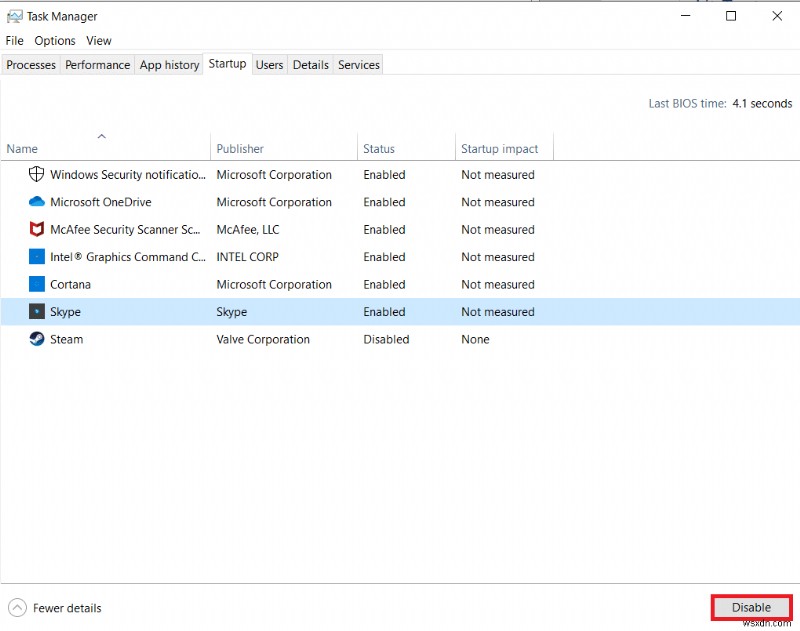Click the Skype icon in the list
Viewport: 800px width, 631px height.
tap(36, 312)
